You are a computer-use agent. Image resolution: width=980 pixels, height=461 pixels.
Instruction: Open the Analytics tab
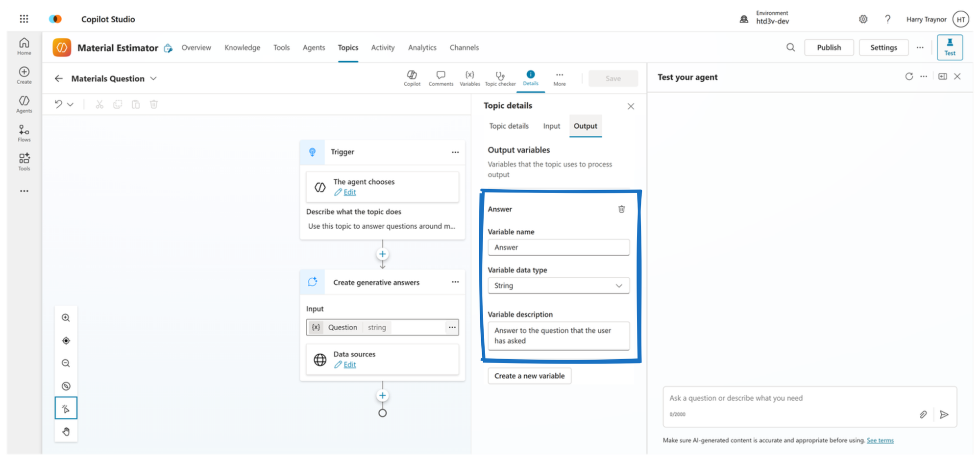pyautogui.click(x=422, y=48)
